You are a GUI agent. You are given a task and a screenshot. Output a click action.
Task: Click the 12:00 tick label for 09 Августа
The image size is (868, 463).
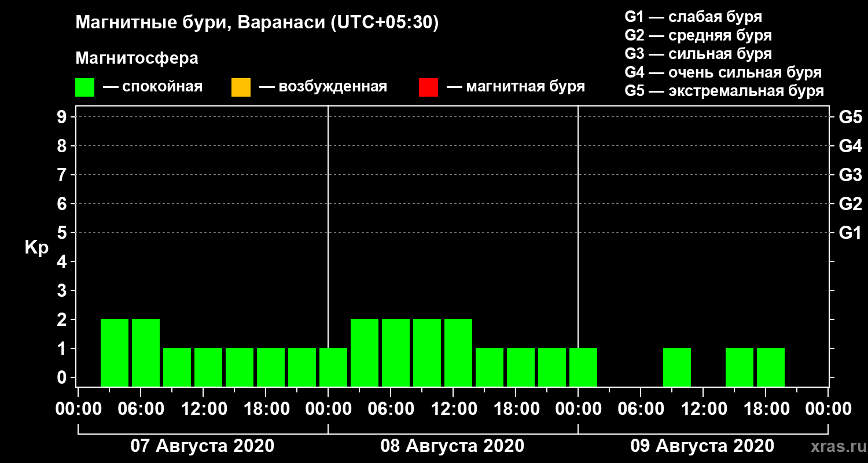click(703, 409)
